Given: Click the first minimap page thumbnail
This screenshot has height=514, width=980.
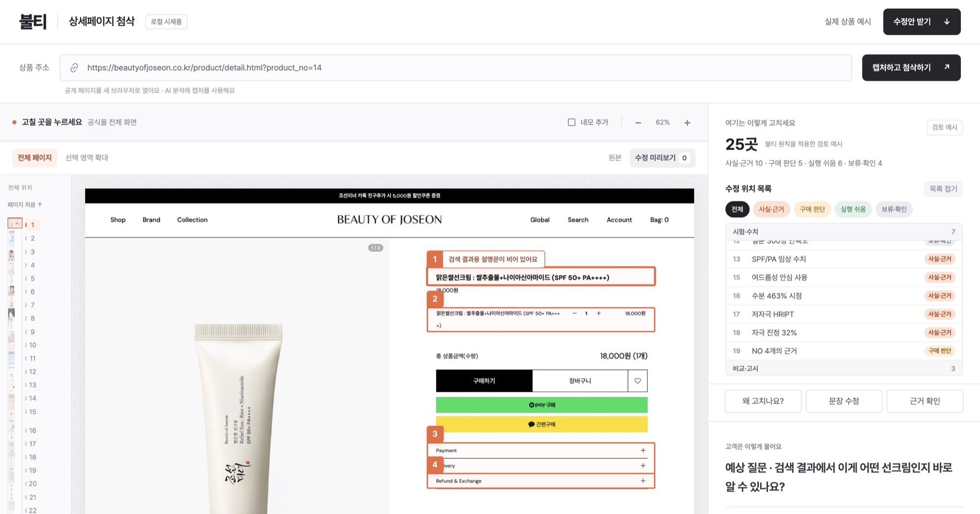Looking at the screenshot, I should [15, 224].
